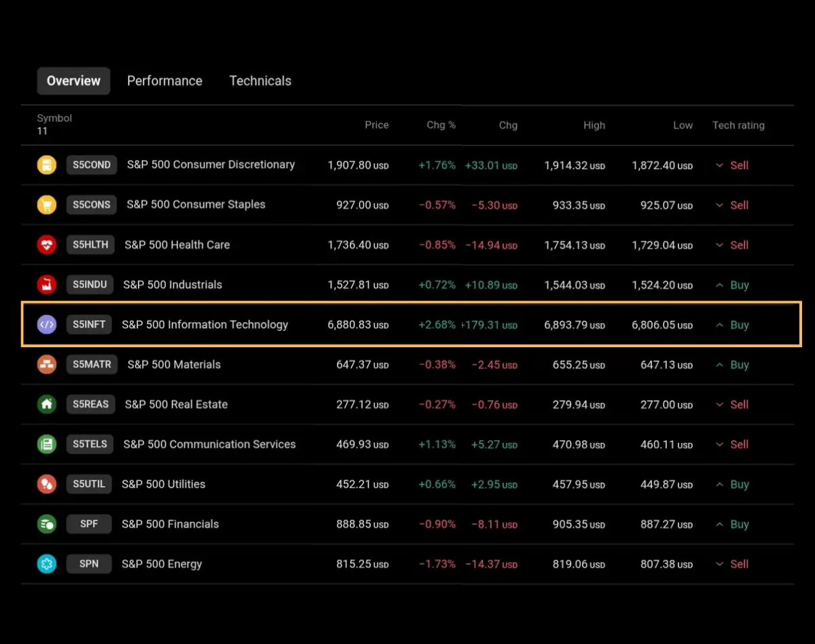815x644 pixels.
Task: Open S&P 500 Real Estate link
Action: 176,404
